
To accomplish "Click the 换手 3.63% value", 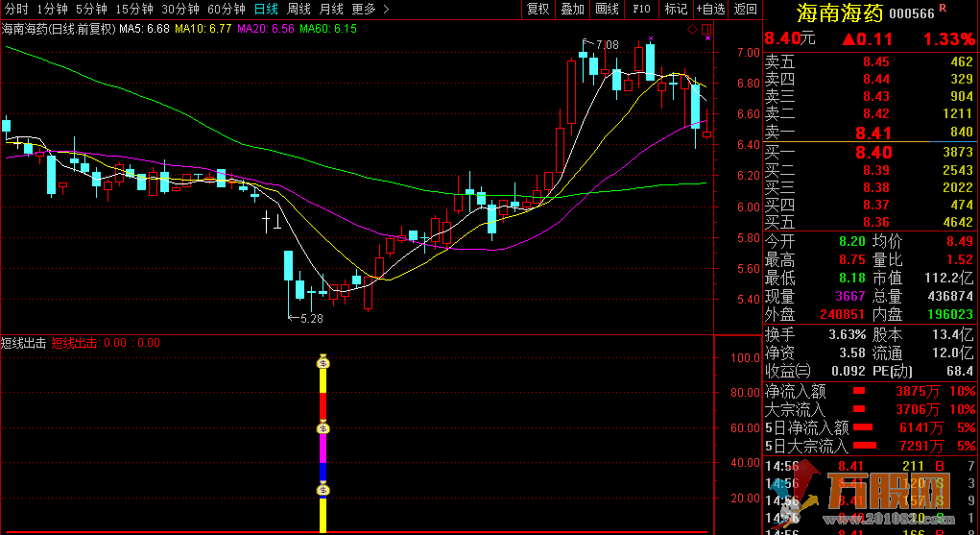I will coord(848,335).
